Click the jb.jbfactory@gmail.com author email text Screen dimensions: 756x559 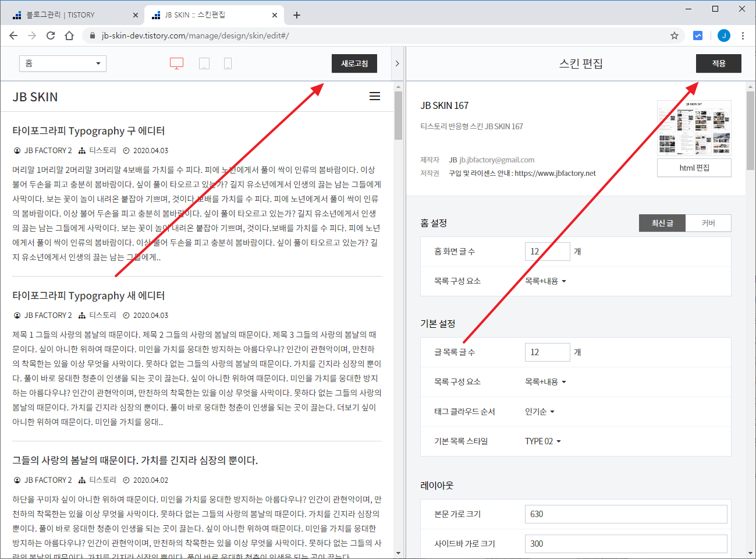tap(496, 160)
